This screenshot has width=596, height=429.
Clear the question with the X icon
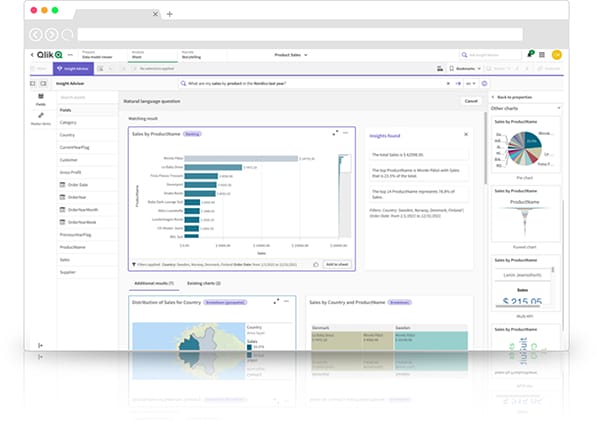[x=448, y=83]
